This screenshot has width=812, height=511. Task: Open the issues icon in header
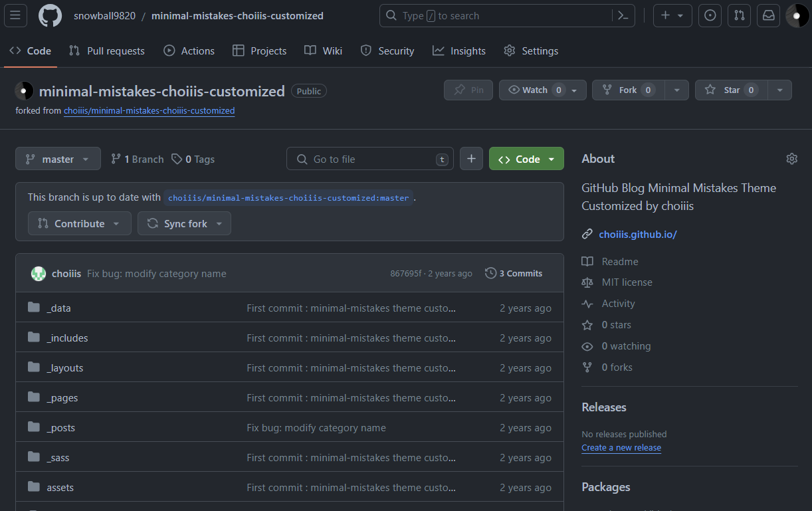[x=710, y=15]
